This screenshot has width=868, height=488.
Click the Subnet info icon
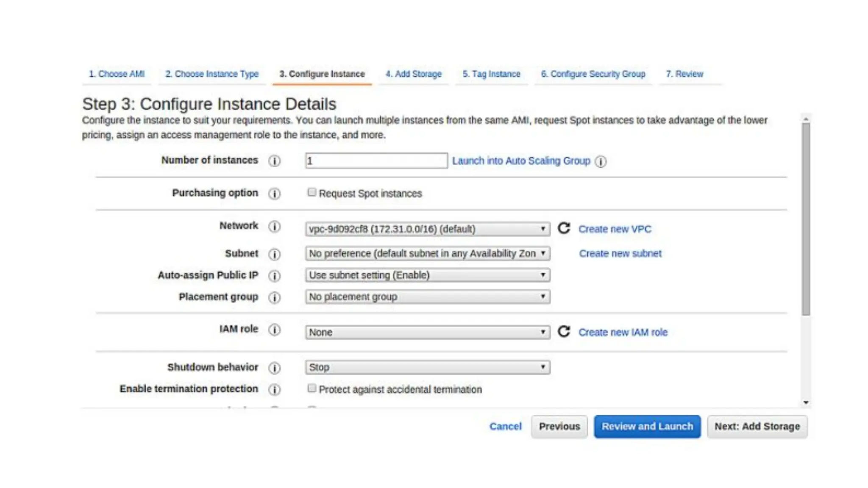click(274, 254)
